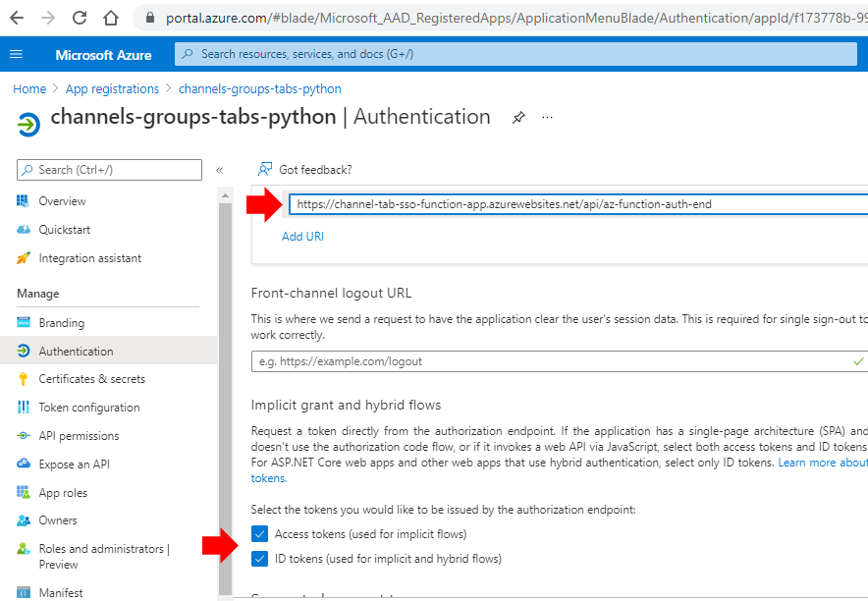Click the Roles and administrators icon
Screen dimensions: 868x601
(x=24, y=549)
